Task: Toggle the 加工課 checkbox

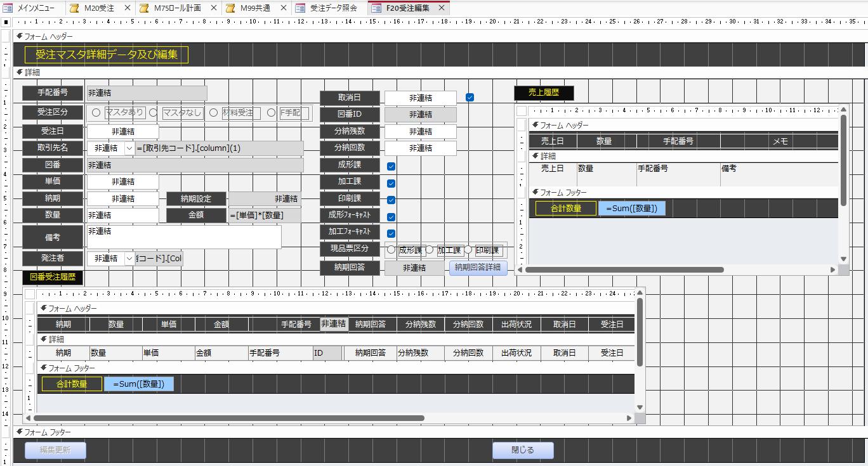Action: (x=391, y=183)
